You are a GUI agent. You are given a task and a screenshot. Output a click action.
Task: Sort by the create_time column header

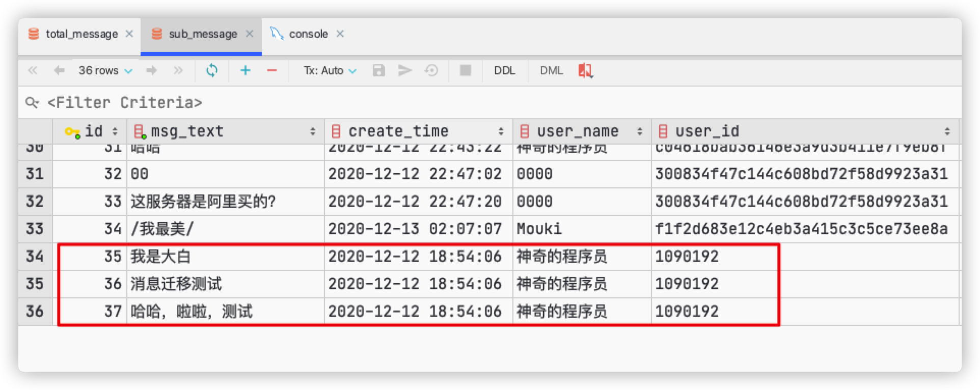[398, 132]
